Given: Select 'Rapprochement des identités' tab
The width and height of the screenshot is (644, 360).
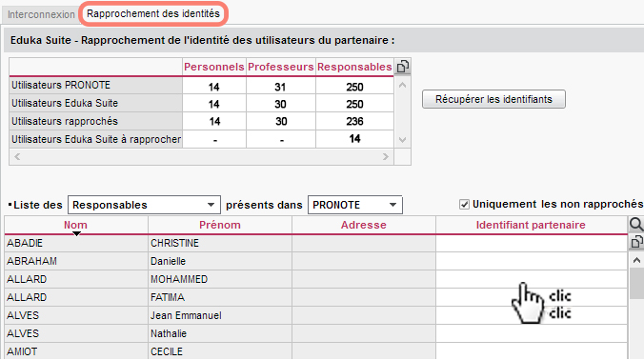Looking at the screenshot, I should [153, 13].
